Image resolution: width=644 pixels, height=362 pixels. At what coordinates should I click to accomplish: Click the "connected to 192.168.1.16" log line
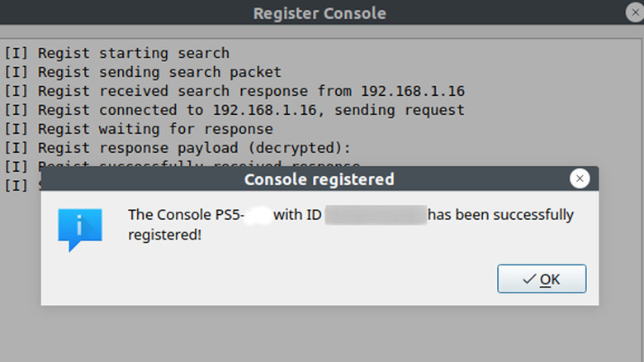click(234, 111)
